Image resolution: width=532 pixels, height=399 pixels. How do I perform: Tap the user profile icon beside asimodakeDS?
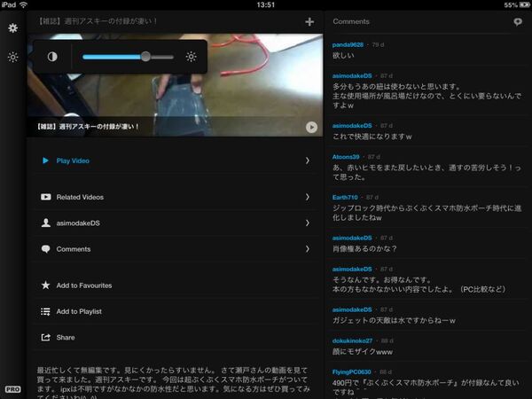click(46, 223)
